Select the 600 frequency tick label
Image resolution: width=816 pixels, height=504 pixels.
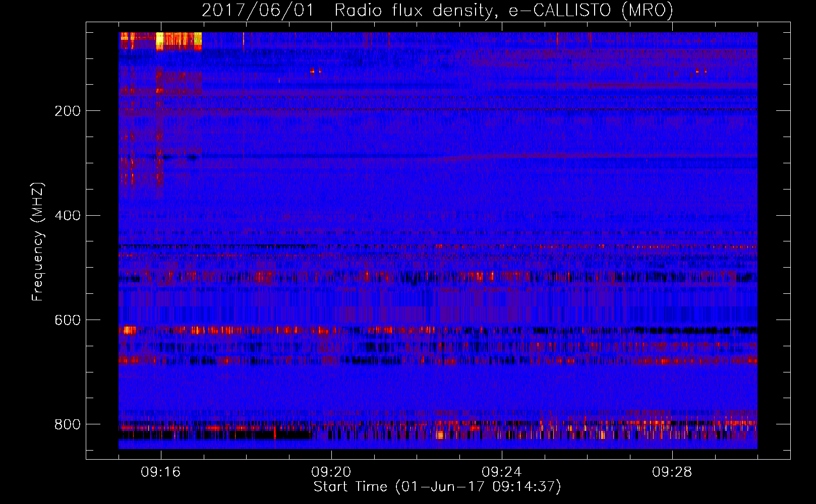[x=68, y=321]
